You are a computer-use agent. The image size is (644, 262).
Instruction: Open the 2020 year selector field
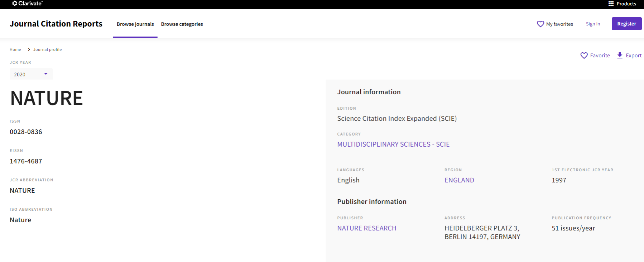25,74
